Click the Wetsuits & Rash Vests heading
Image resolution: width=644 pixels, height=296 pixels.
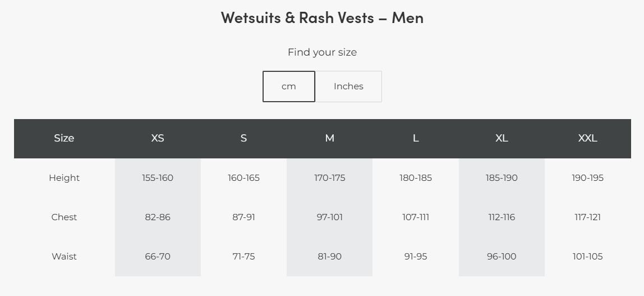322,17
